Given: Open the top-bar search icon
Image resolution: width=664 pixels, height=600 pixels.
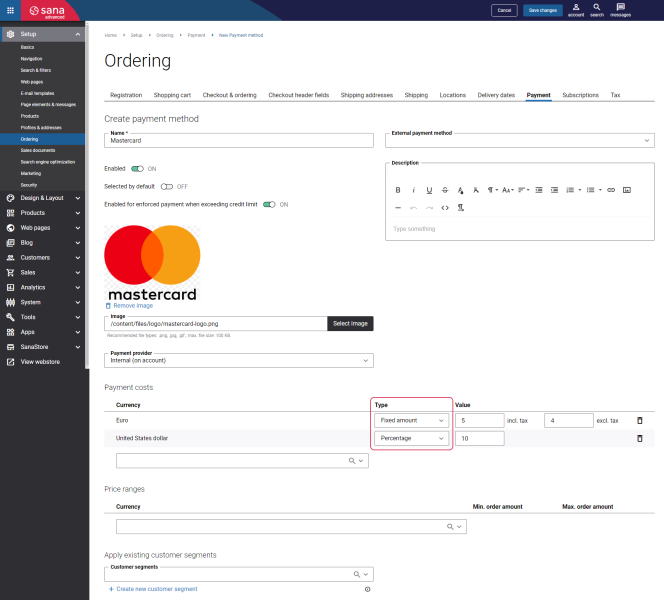Looking at the screenshot, I should 597,9.
